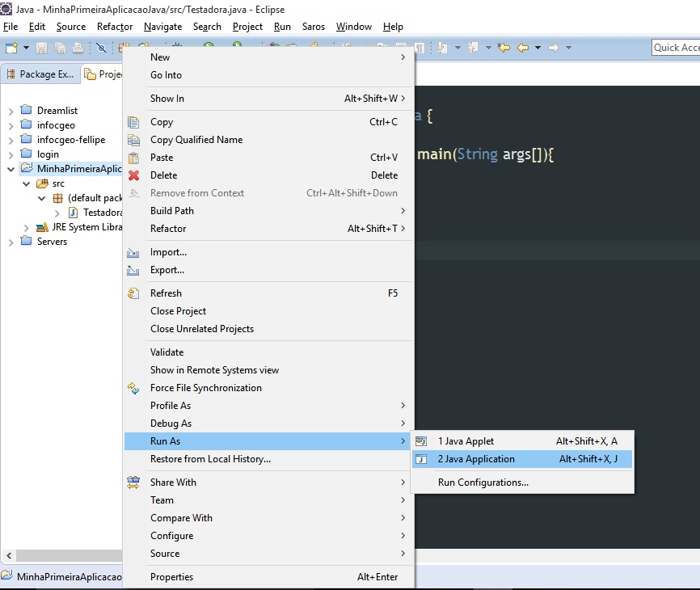This screenshot has width=700, height=590.
Task: Open the New submenu in context menu
Action: (268, 57)
